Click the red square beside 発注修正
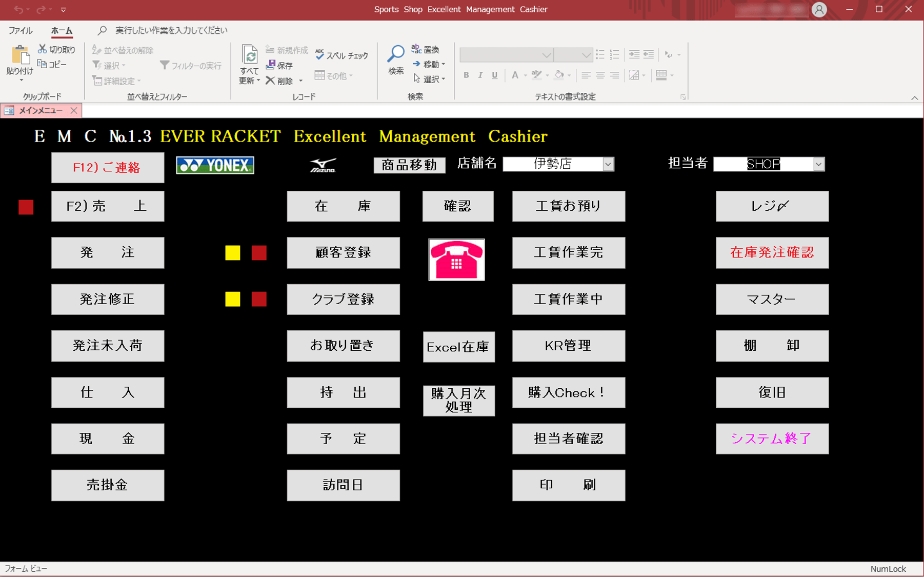The width and height of the screenshot is (924, 577). pos(259,299)
